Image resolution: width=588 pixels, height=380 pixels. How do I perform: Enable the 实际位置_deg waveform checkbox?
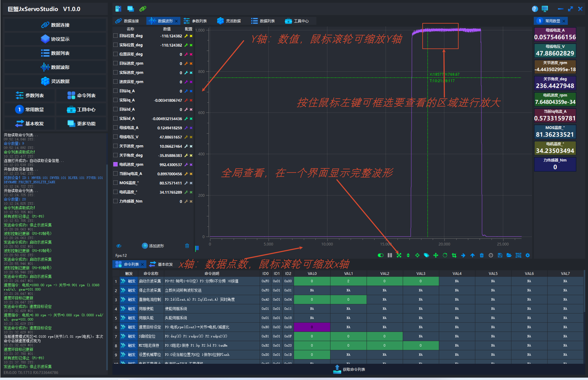[115, 45]
